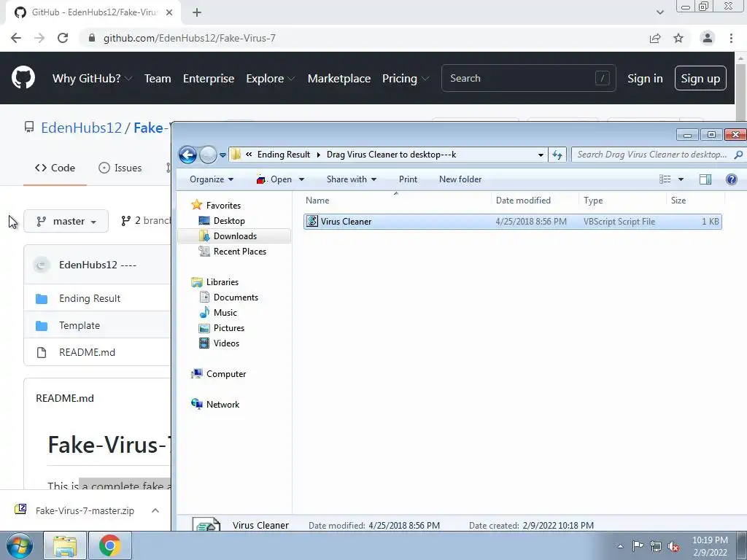Open the Explorer recent pages dropdown arrow
This screenshot has width=747, height=560.
222,155
